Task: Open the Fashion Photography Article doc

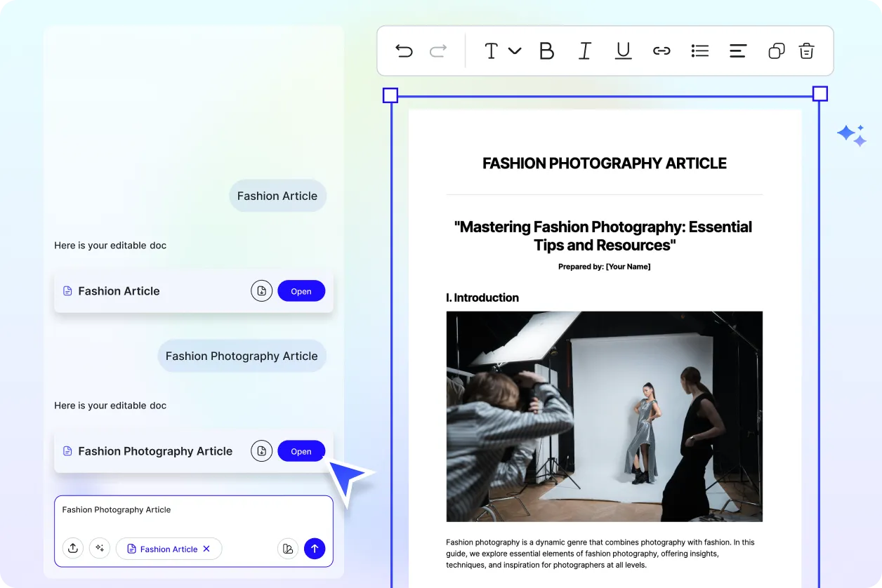Action: [301, 451]
